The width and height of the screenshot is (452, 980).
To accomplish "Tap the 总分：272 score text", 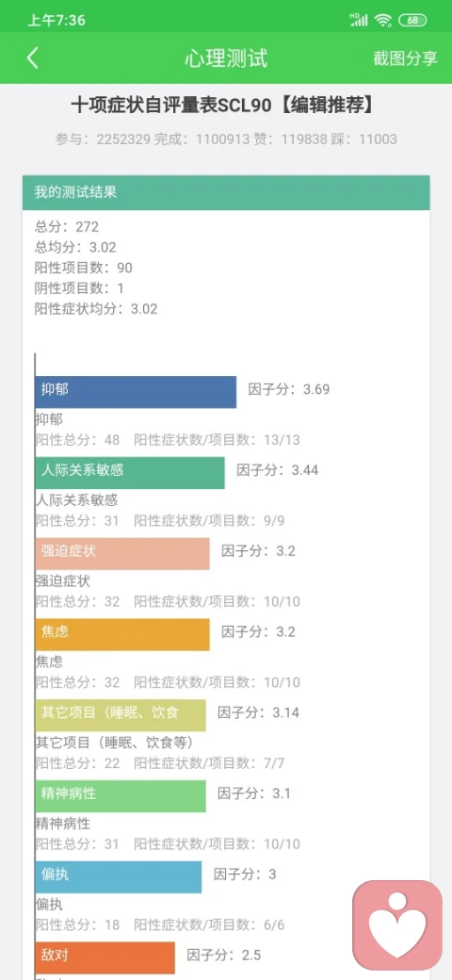I will tap(67, 227).
